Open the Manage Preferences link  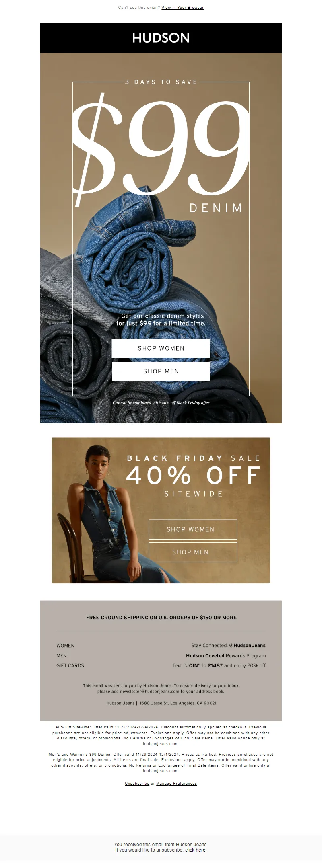pos(177,784)
